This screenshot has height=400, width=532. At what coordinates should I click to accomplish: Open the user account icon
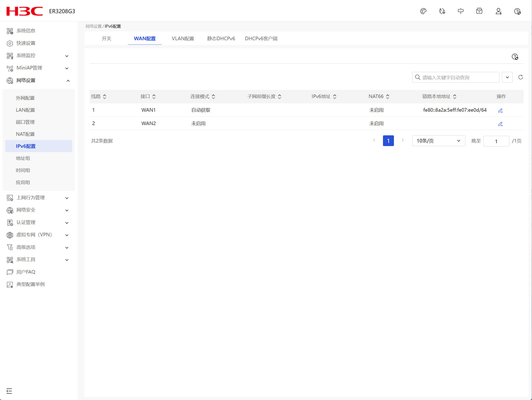498,11
